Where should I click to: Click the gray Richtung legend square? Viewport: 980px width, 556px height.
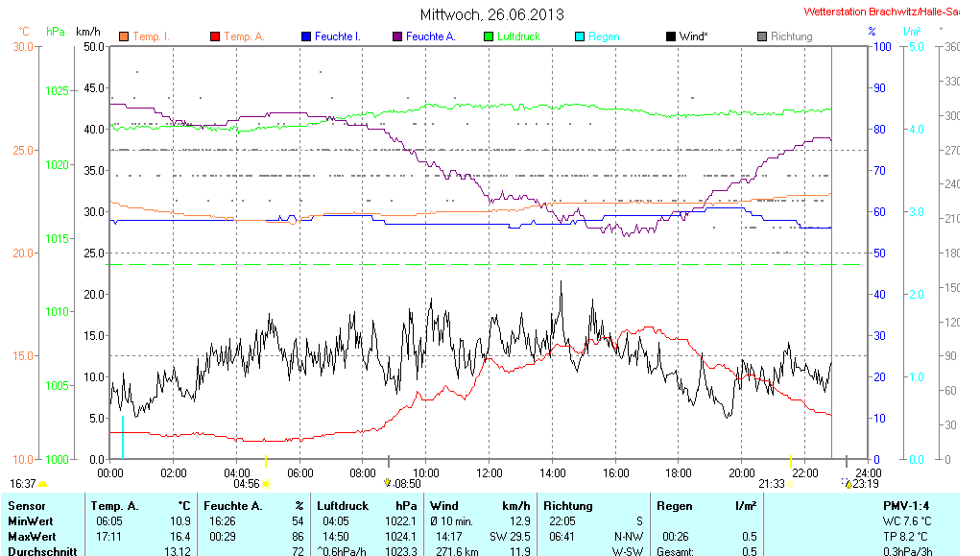762,36
